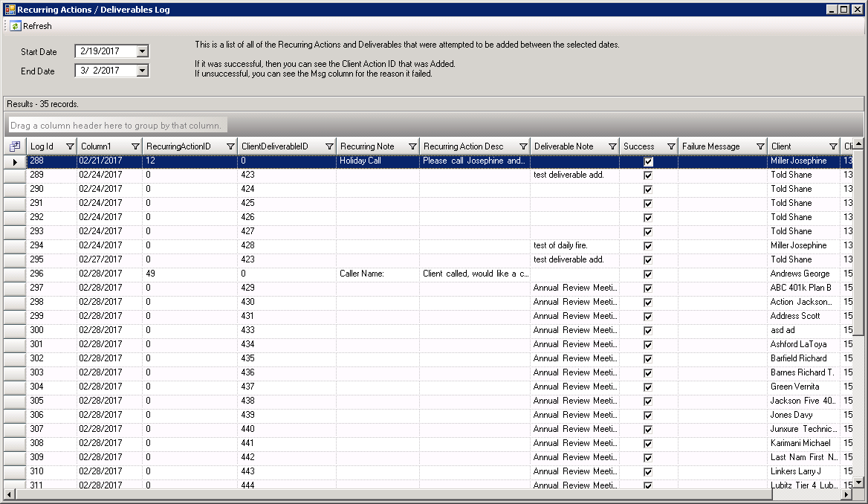
Task: Open the ClientDeliverableID column filter dropdown
Action: (330, 146)
